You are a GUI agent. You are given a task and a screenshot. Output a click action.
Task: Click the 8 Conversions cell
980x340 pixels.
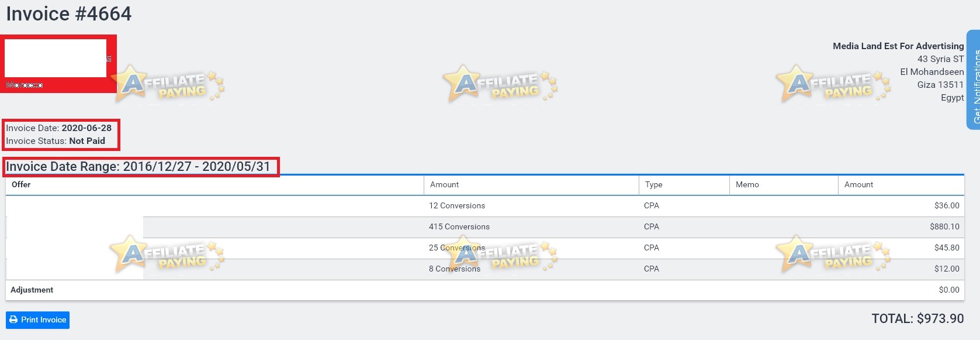455,269
